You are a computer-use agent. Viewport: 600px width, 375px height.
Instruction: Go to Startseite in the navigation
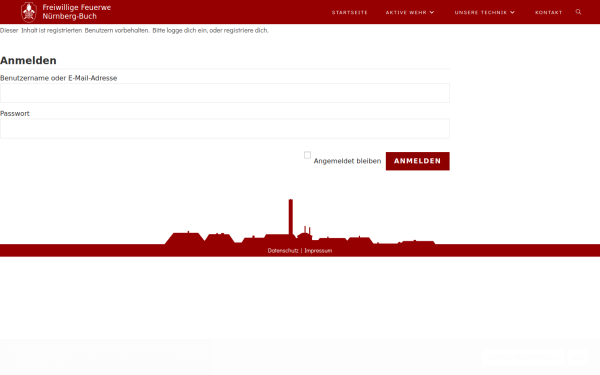pyautogui.click(x=349, y=12)
